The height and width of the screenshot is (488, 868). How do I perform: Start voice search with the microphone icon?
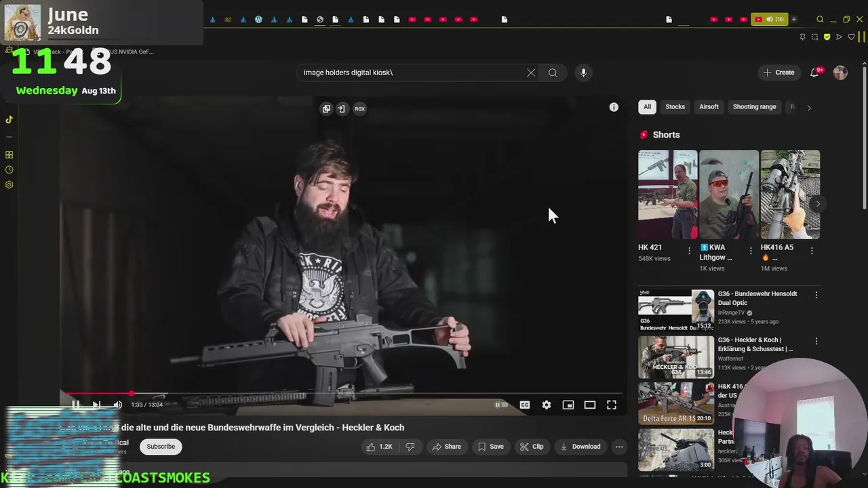click(583, 73)
